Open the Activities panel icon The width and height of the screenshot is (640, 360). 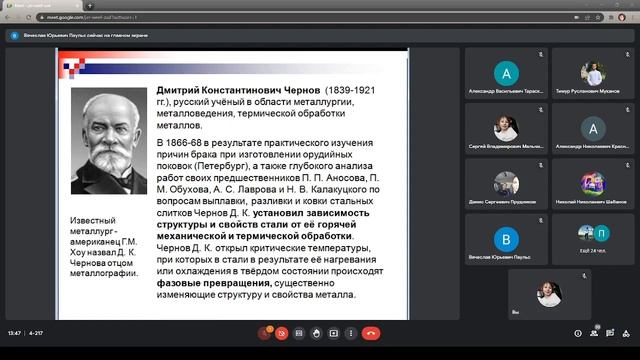(626, 333)
